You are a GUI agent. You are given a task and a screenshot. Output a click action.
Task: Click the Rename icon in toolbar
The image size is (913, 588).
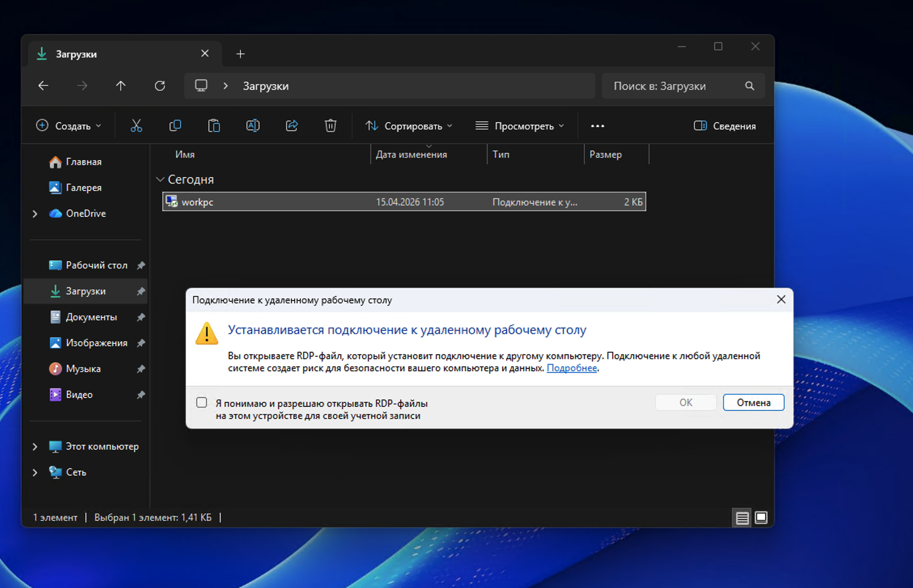(x=253, y=126)
